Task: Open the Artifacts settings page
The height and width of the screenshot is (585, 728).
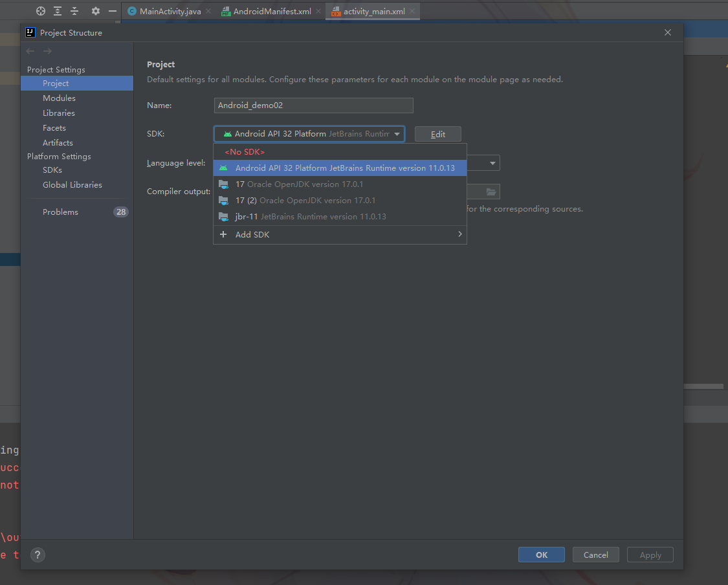Action: coord(77,142)
